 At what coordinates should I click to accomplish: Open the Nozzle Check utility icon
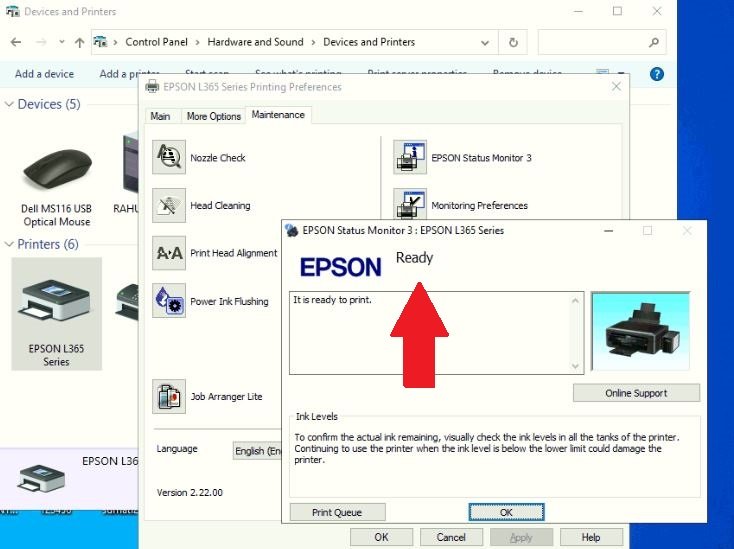[169, 157]
